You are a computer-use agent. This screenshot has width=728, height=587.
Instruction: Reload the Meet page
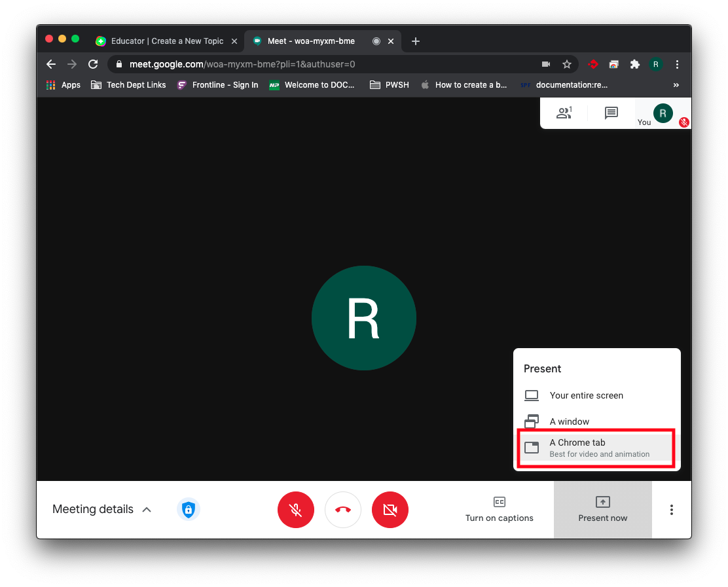tap(93, 64)
